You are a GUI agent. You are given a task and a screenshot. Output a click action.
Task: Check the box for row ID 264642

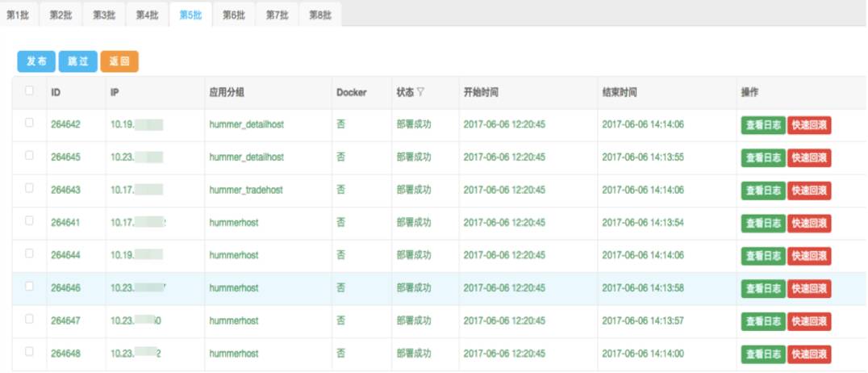tap(29, 123)
